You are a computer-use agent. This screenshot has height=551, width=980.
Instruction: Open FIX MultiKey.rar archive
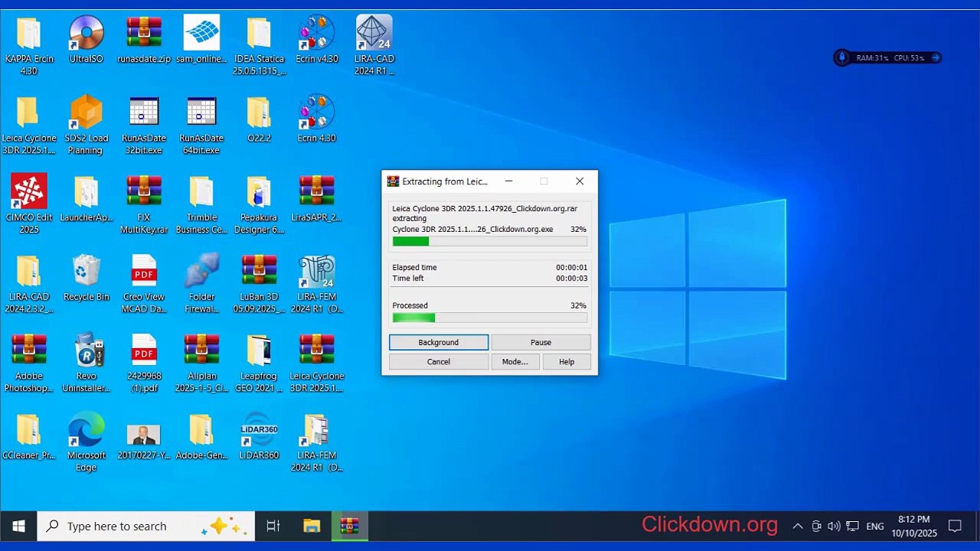tap(144, 204)
